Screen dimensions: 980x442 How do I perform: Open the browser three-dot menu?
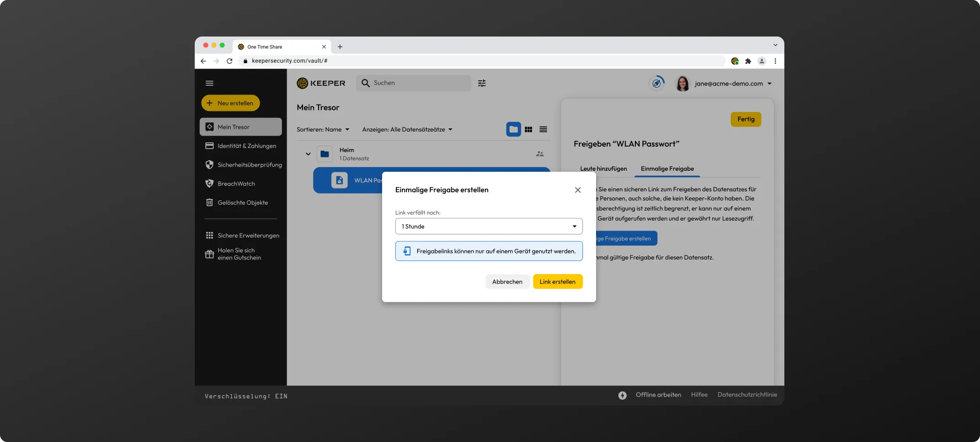pos(775,61)
